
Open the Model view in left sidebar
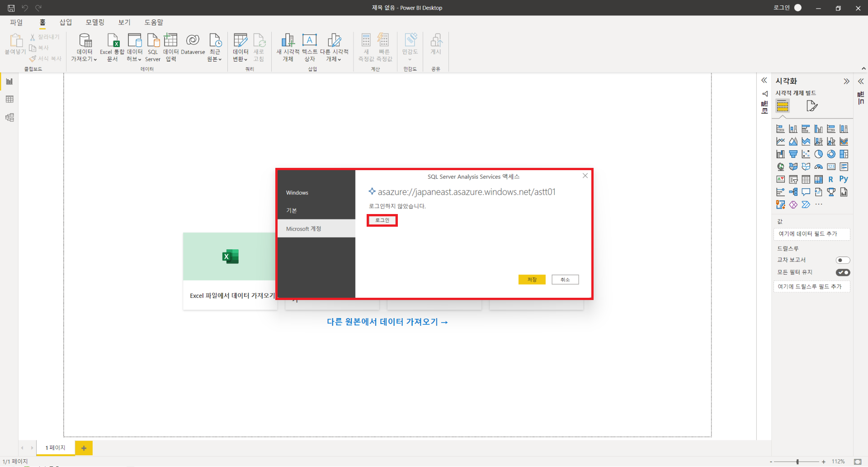[x=9, y=117]
